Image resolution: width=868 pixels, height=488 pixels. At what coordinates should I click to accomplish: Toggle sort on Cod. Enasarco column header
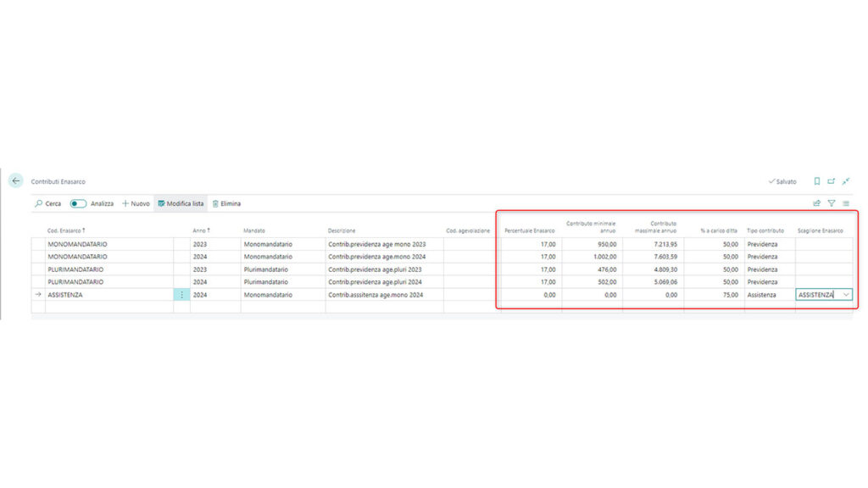65,230
